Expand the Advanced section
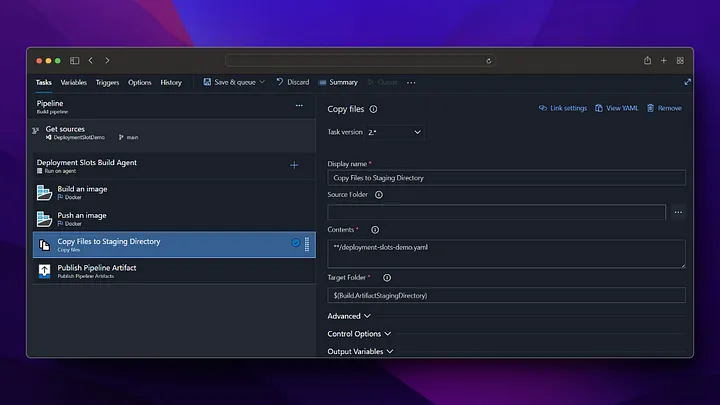The width and height of the screenshot is (720, 405). (349, 316)
